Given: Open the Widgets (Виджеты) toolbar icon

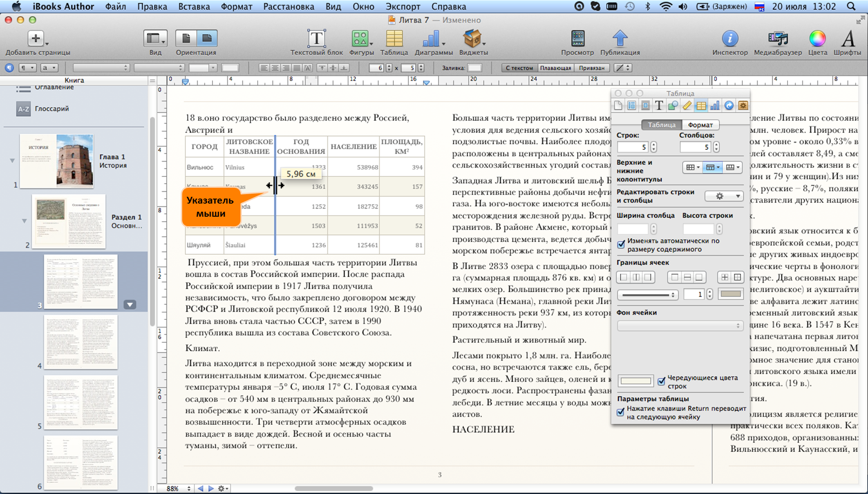Looking at the screenshot, I should coord(472,39).
